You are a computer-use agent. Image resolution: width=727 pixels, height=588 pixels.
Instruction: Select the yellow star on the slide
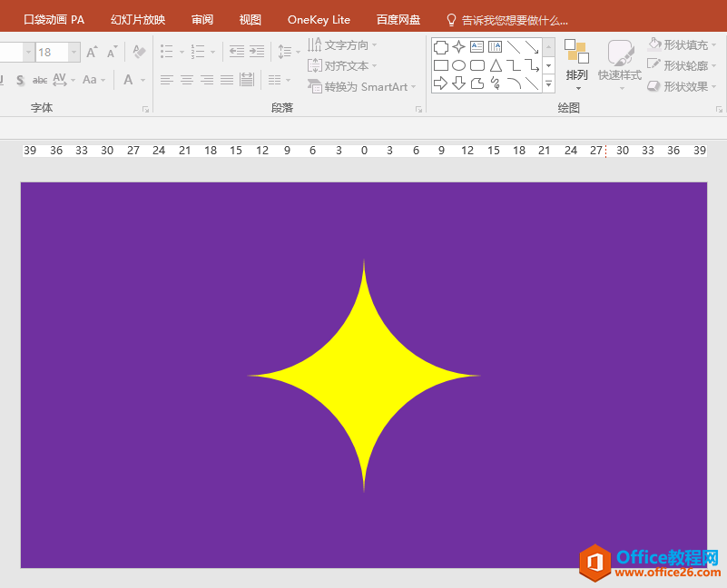[364, 377]
